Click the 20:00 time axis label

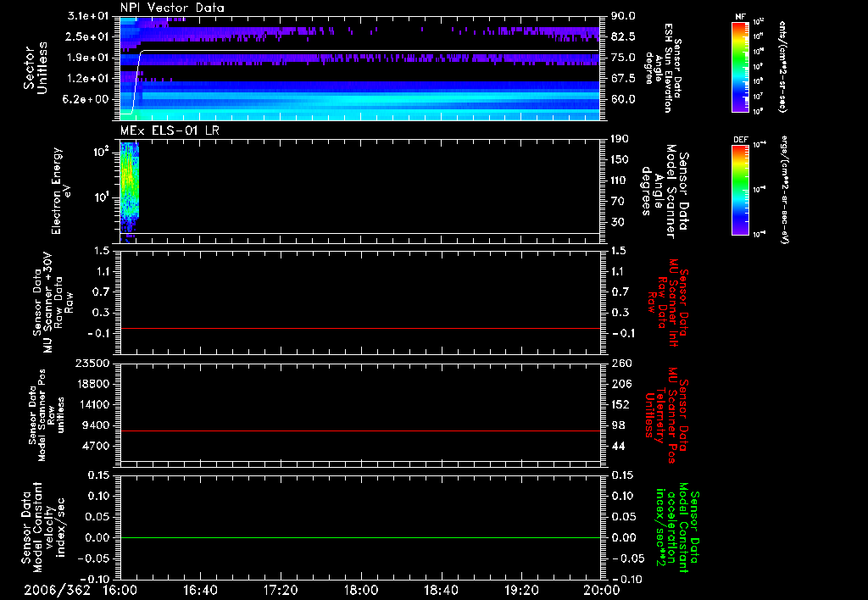point(602,590)
